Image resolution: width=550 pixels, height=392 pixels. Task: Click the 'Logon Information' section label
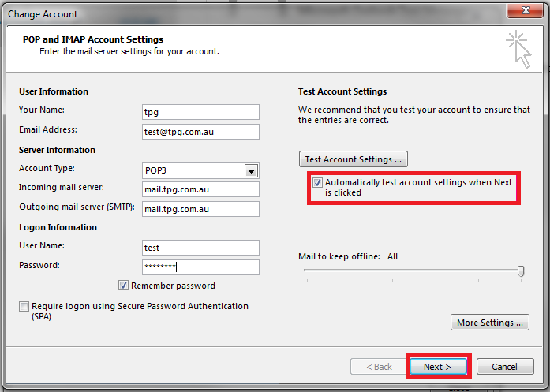58,227
